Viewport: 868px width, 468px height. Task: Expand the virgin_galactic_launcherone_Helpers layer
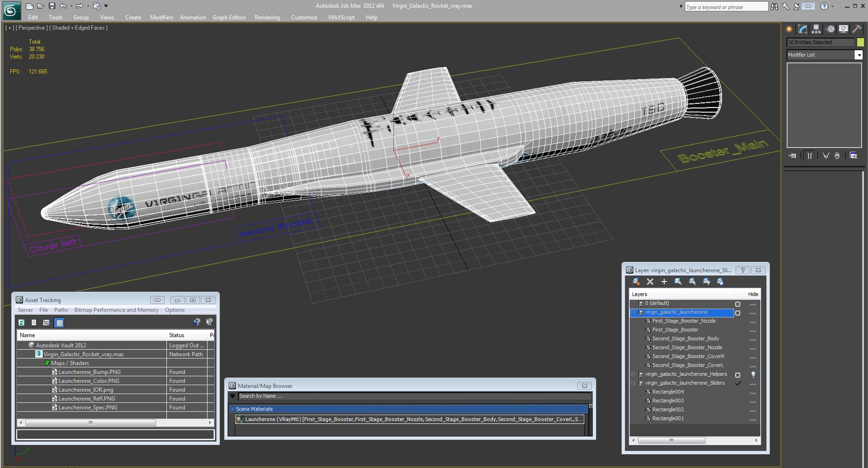pos(633,374)
